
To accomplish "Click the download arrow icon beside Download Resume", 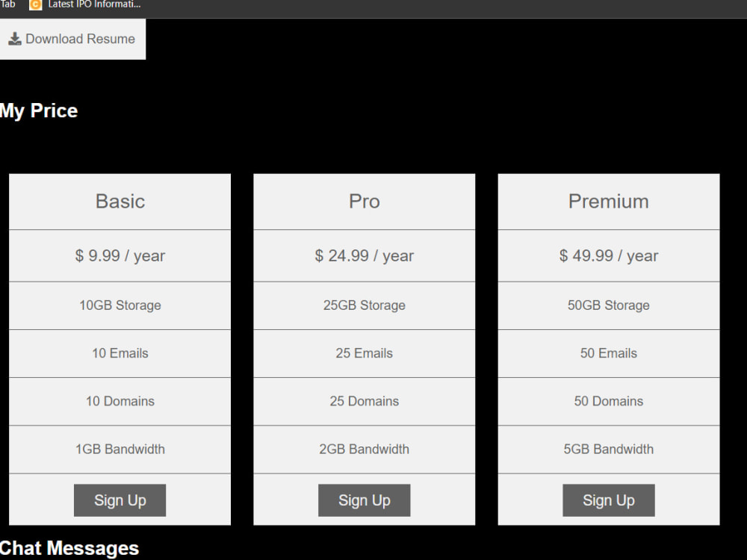I will (15, 39).
